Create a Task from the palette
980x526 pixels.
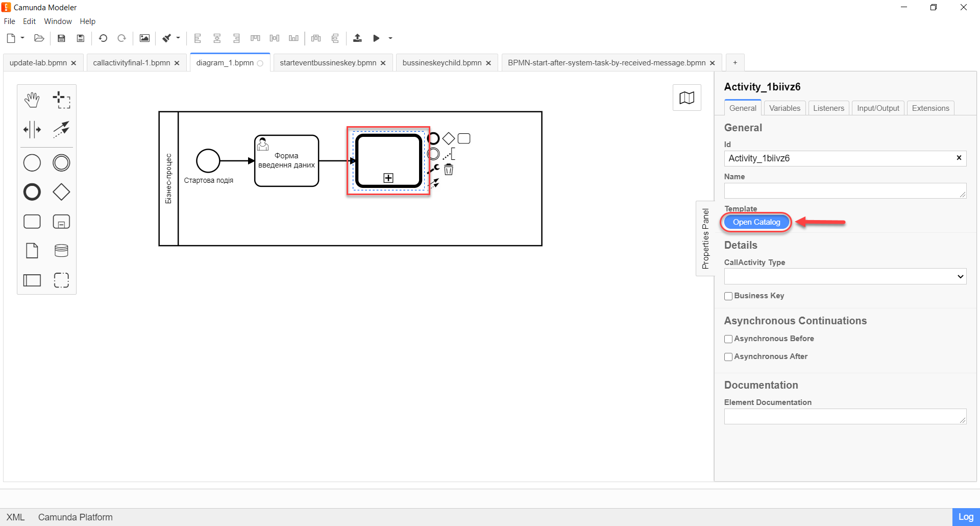click(x=32, y=222)
